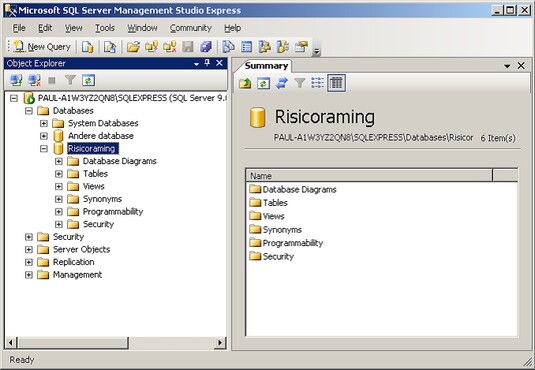Screen dimensions: 535x370
Task: Click the Refresh icon in Summary toolbar
Action: (263, 83)
